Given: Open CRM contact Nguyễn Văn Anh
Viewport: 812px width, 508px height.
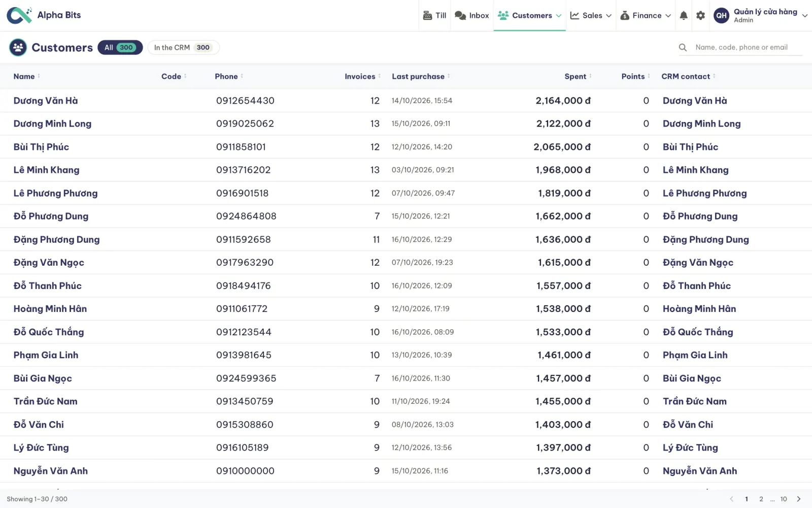Looking at the screenshot, I should [x=700, y=471].
